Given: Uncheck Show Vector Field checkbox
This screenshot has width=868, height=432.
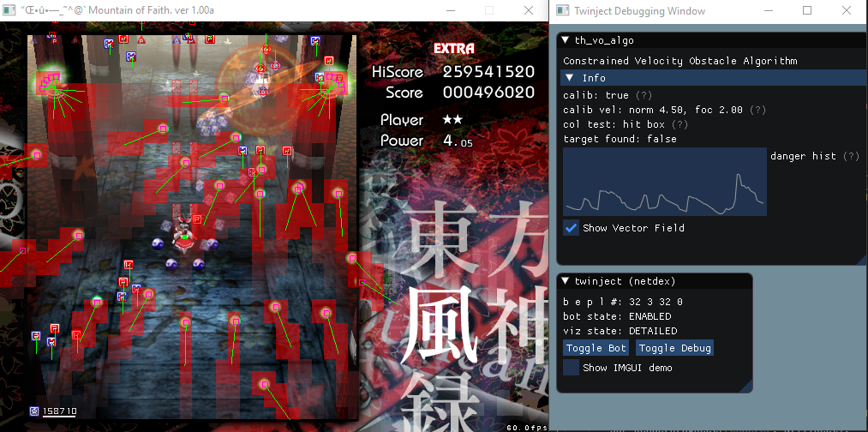Looking at the screenshot, I should tap(571, 228).
